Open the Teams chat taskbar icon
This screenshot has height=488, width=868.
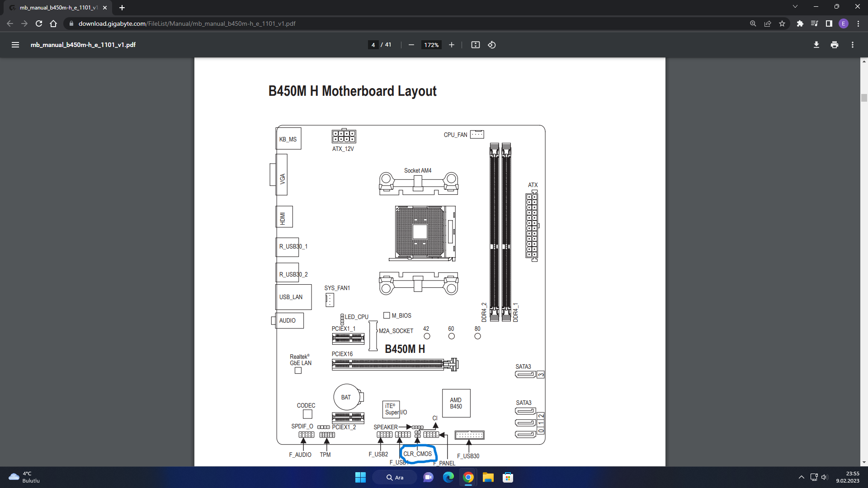coord(428,477)
